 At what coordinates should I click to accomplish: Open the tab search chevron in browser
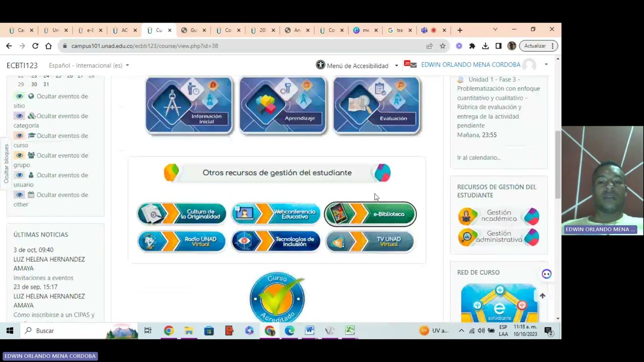(x=495, y=30)
